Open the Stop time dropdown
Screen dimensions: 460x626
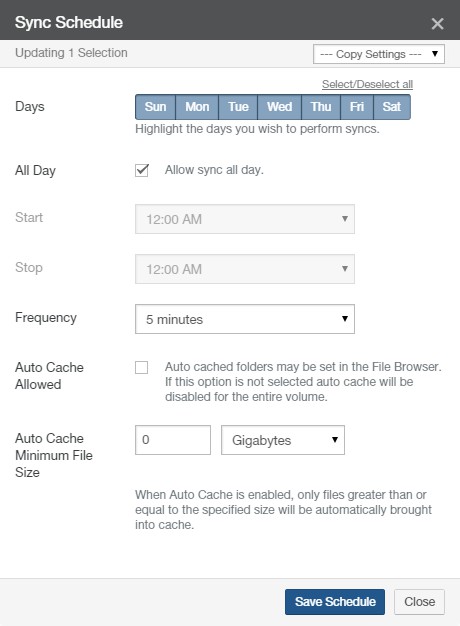(x=245, y=269)
